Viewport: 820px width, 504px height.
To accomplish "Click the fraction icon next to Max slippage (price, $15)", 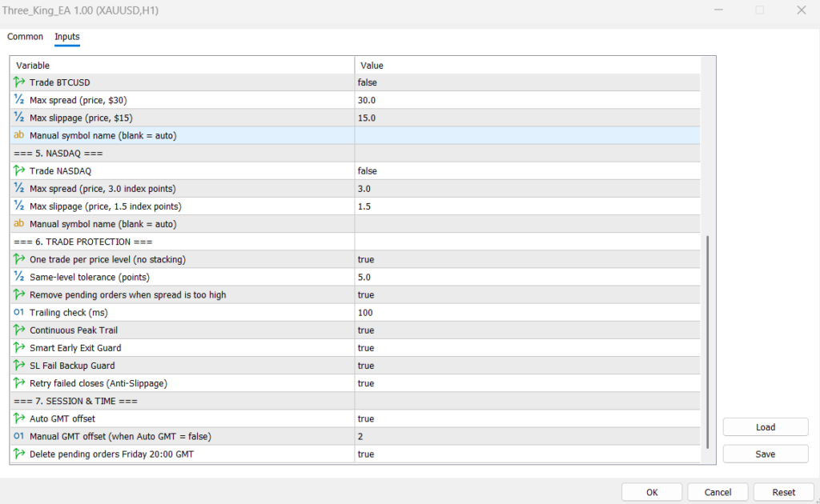I will coord(19,118).
